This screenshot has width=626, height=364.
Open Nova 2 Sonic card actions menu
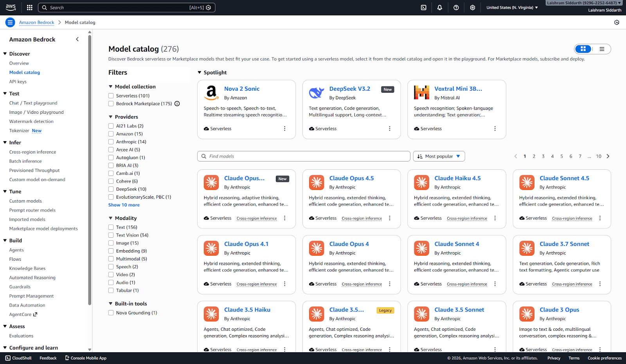tap(284, 129)
